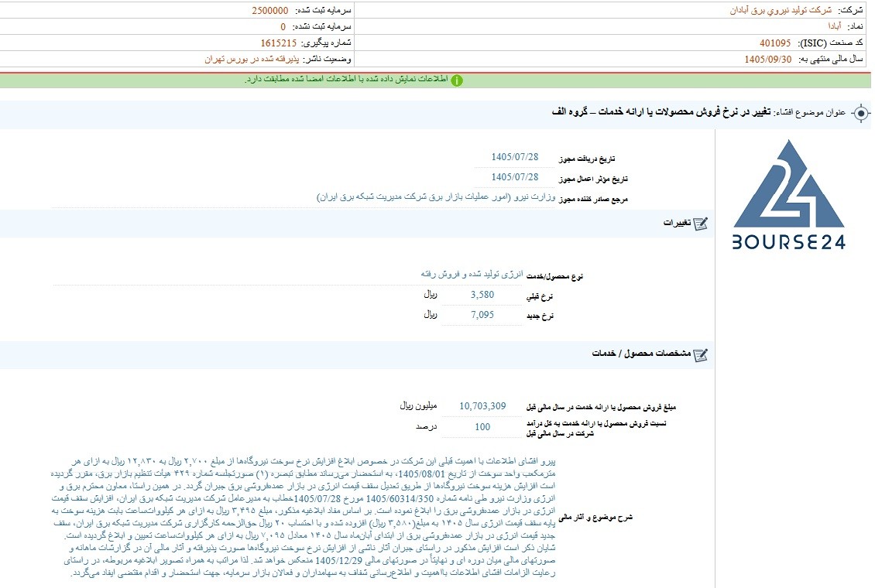The width and height of the screenshot is (875, 588).
Task: Click the نوع محصول/خدمت label
Action: pyautogui.click(x=554, y=276)
